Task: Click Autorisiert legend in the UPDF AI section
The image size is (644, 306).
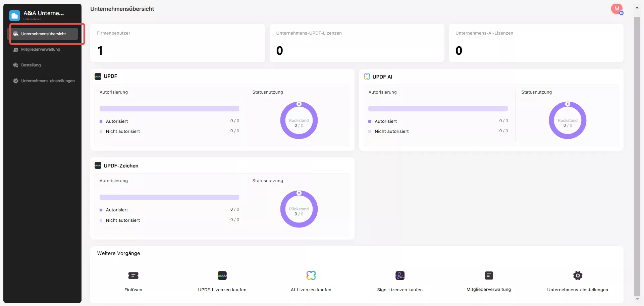Action: point(386,121)
